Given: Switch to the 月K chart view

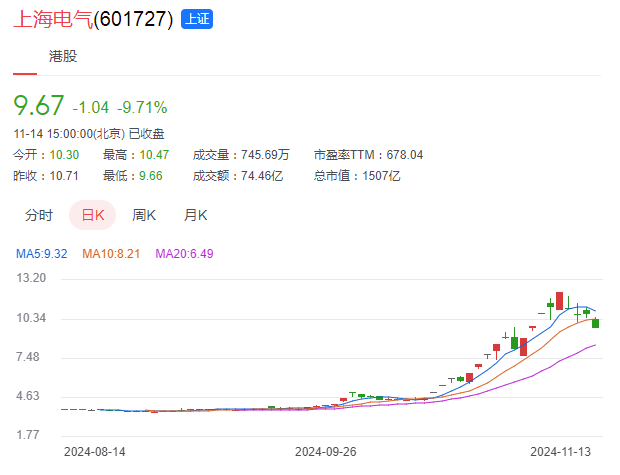Looking at the screenshot, I should [195, 215].
